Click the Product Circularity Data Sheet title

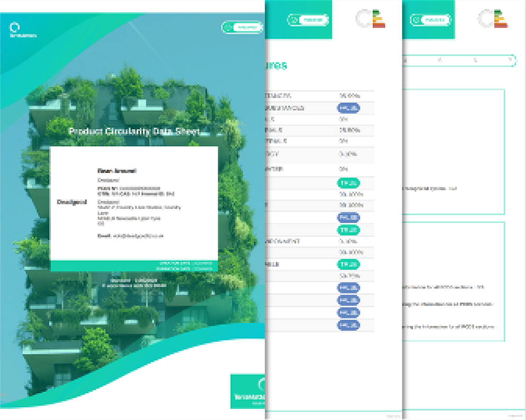[x=134, y=132]
